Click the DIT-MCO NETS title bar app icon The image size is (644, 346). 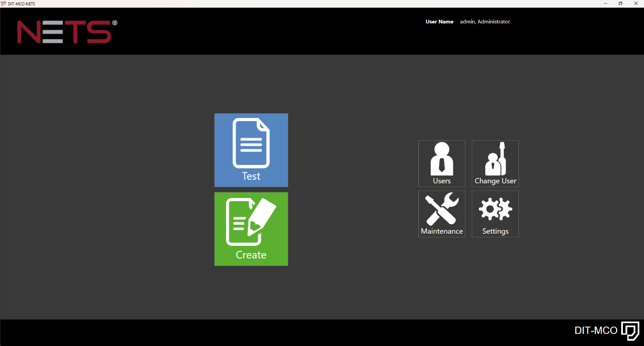coord(4,4)
